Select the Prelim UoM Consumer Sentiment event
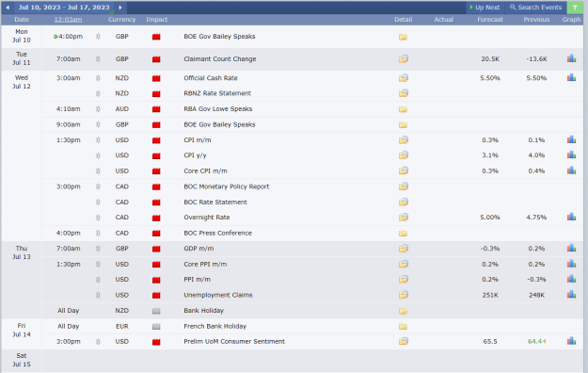Screen dimensions: 588x373 tap(234, 342)
